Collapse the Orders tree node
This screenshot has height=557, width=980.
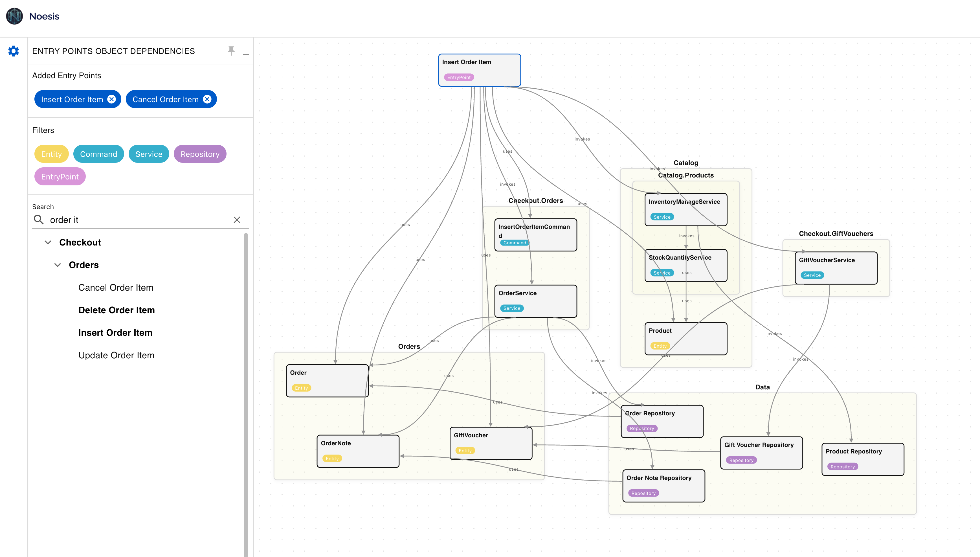(x=58, y=265)
